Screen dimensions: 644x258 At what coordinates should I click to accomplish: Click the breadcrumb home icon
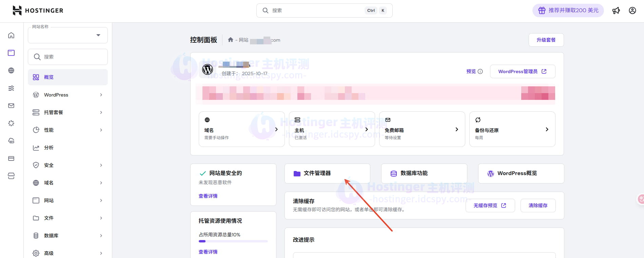tap(231, 40)
